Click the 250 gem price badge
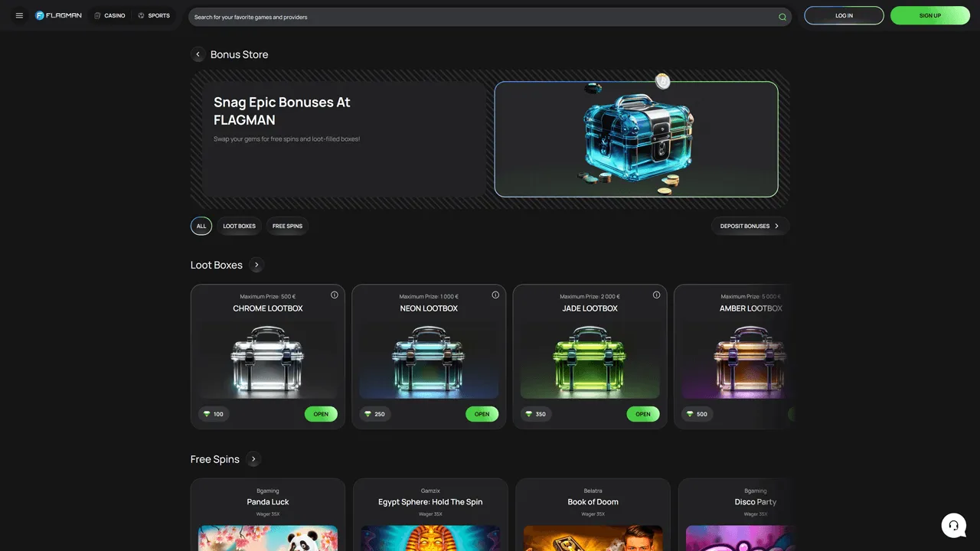Screen dimensions: 980x551 [375, 414]
